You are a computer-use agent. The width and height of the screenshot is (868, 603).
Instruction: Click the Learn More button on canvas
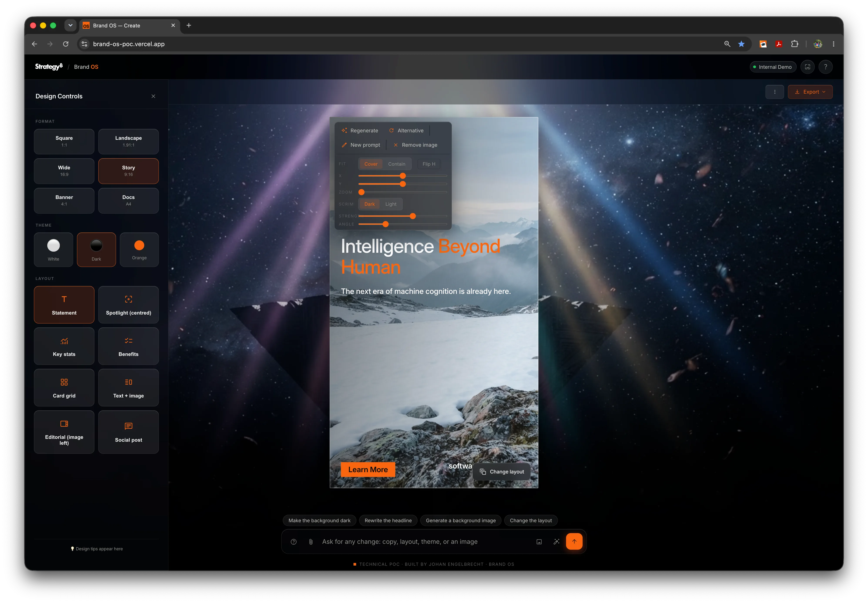[x=368, y=470]
